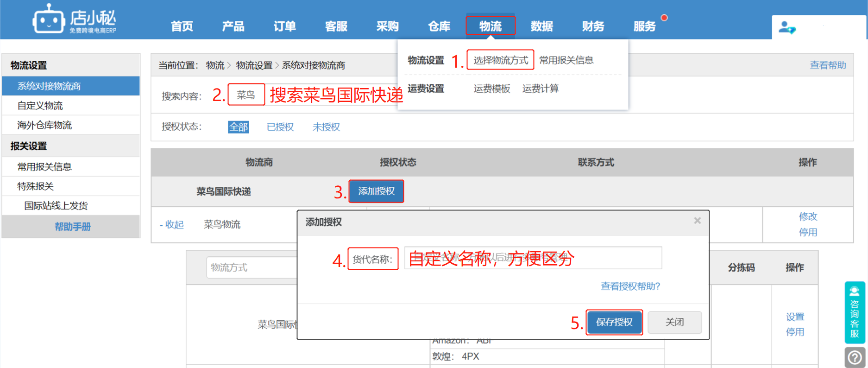The image size is (868, 368).
Task: Open the 查看授权帮助? link
Action: pyautogui.click(x=630, y=286)
